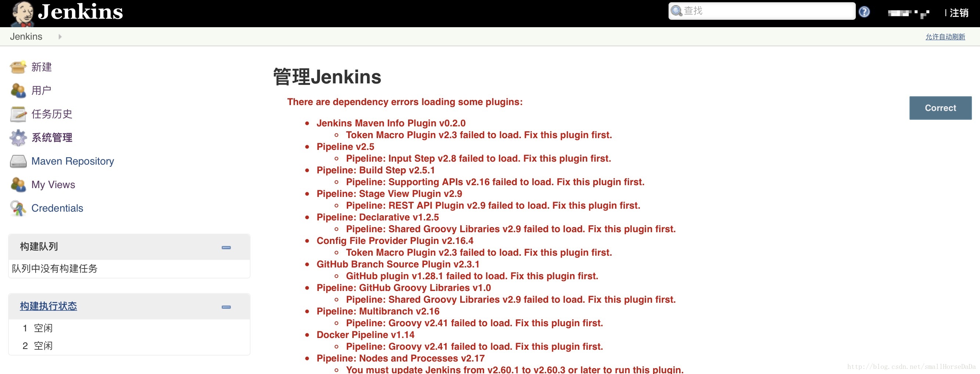The image size is (980, 374).
Task: Click the Maven Repository drive icon
Action: click(x=18, y=161)
